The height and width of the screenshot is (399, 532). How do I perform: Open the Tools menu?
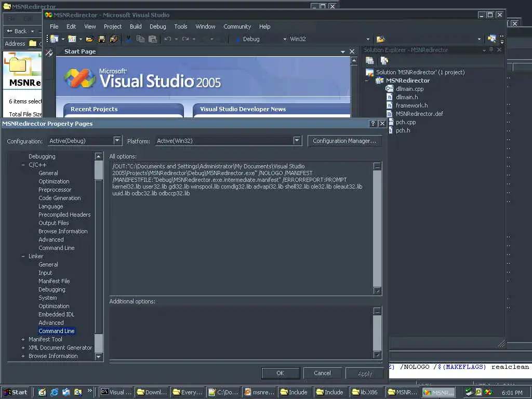click(180, 26)
